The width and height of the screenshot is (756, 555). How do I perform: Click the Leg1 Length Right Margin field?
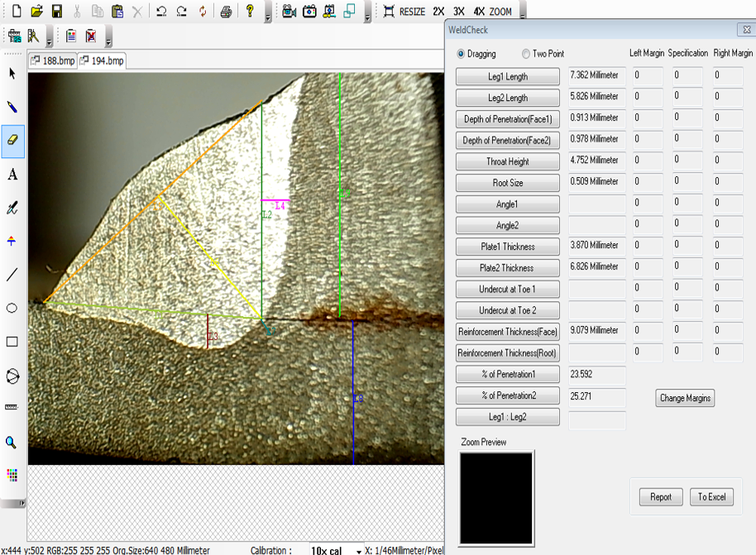pyautogui.click(x=728, y=76)
